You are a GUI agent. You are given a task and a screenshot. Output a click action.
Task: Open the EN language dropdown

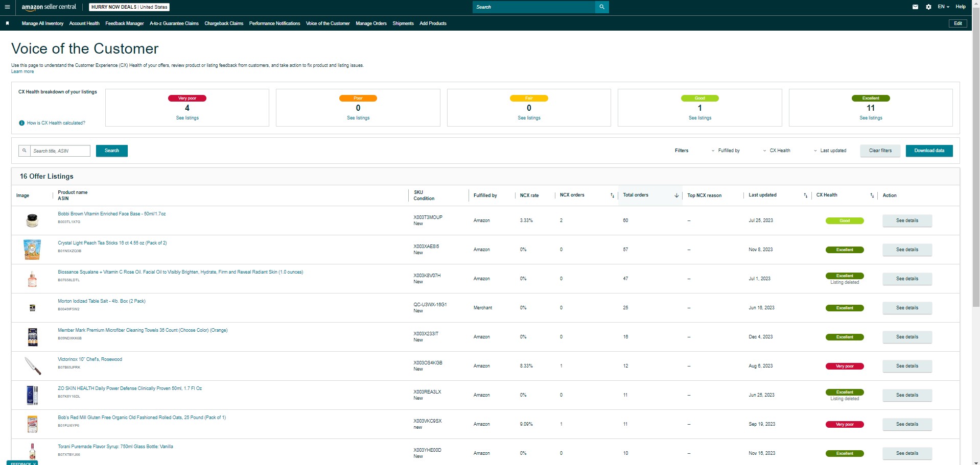[x=943, y=7]
